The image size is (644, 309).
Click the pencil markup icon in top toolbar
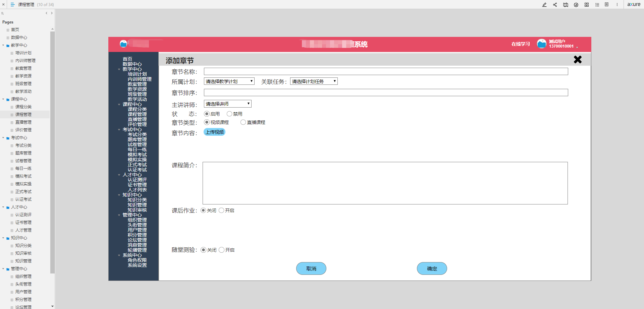(544, 5)
